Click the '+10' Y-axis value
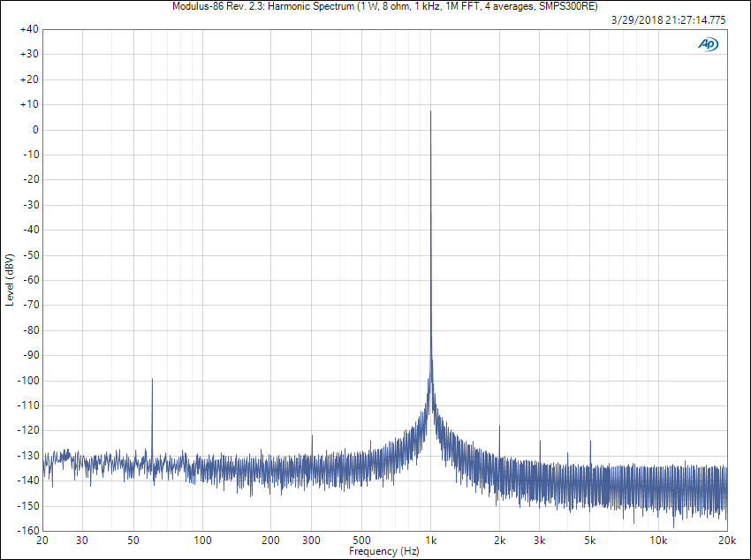 point(29,105)
